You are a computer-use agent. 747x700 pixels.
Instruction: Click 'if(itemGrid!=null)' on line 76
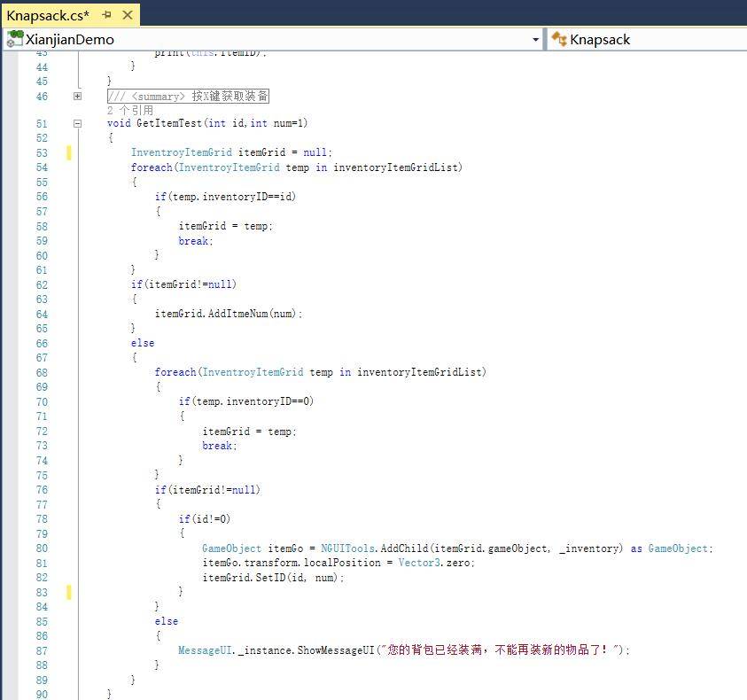[x=207, y=489]
